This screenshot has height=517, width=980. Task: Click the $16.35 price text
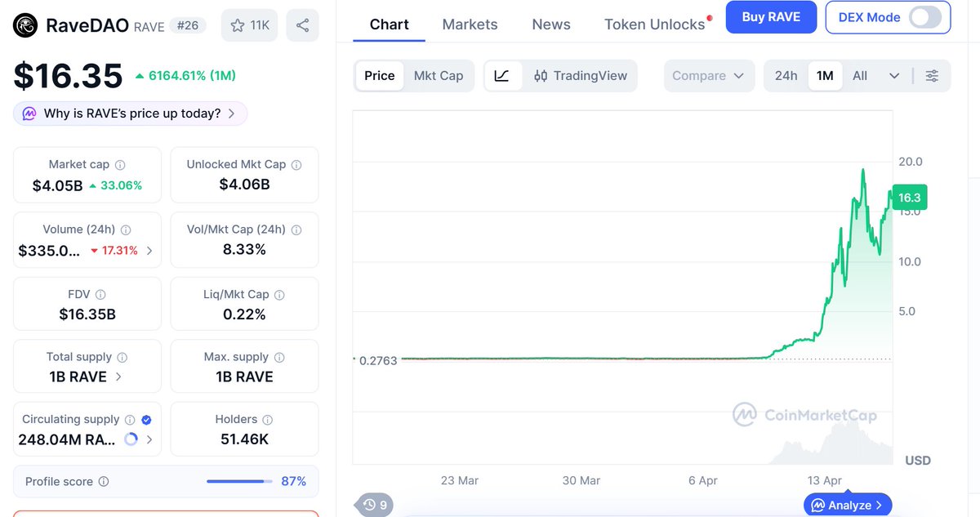(x=68, y=75)
